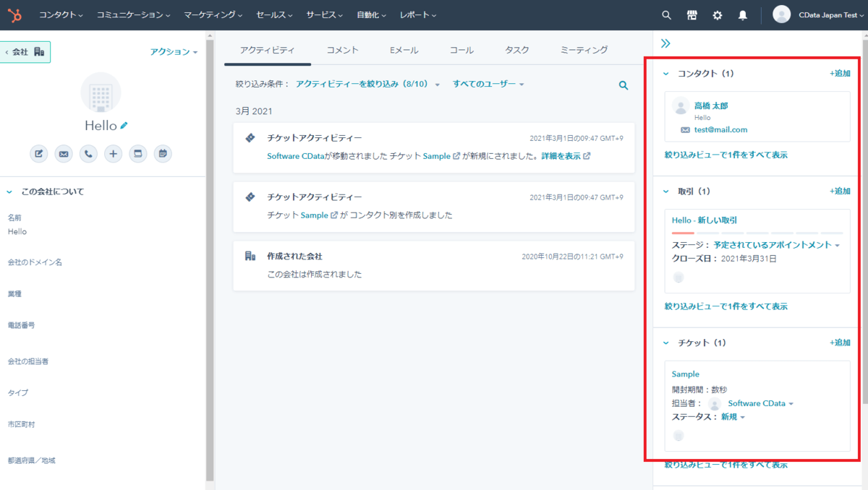Open the コンタクト menu in navigation
Screen dimensions: 868x490
[x=61, y=14]
